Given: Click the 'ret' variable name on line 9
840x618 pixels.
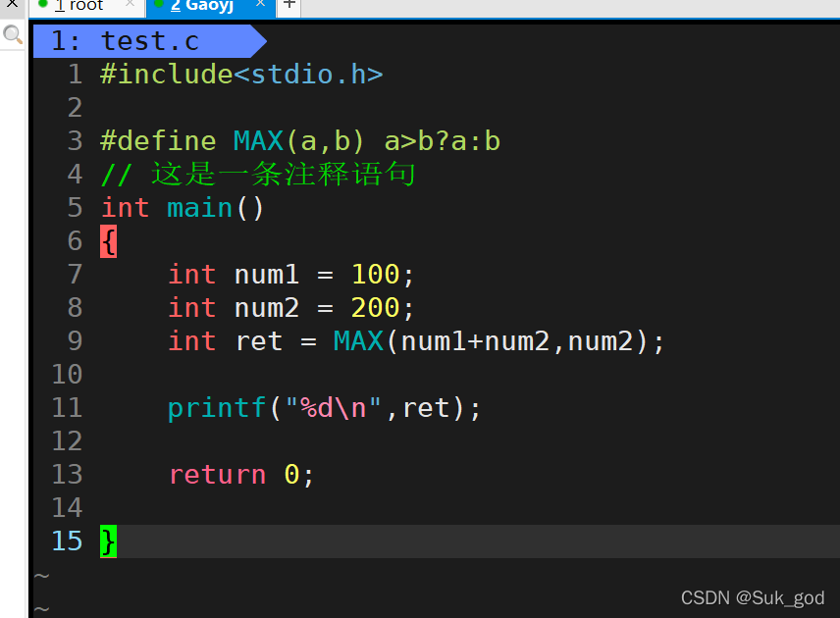Looking at the screenshot, I should click(259, 341).
